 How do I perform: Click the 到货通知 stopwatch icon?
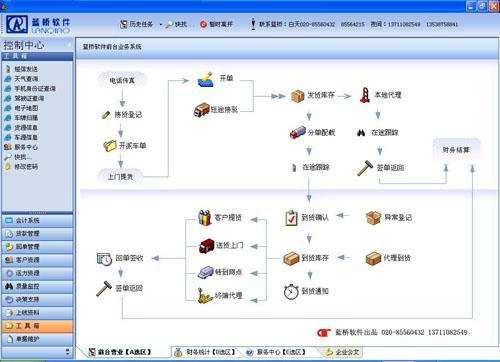[291, 292]
